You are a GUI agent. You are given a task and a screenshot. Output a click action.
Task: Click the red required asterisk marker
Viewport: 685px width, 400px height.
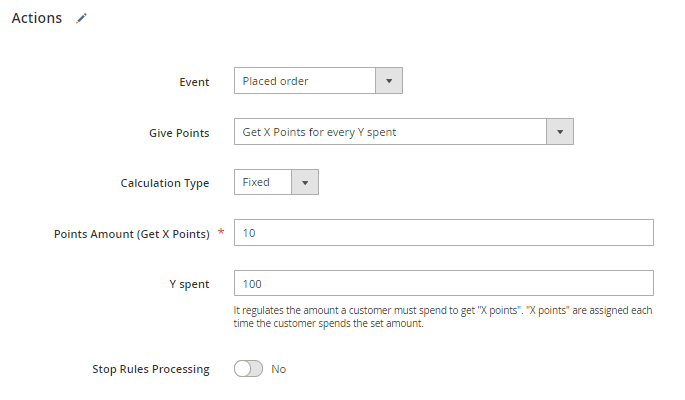coord(221,233)
